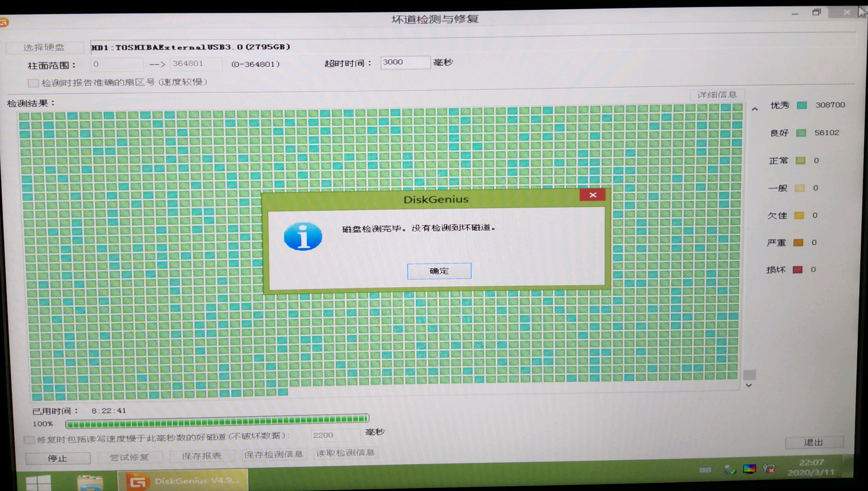Image resolution: width=868 pixels, height=491 pixels.
Task: Click the repair threshold field showing 2200
Action: tap(335, 435)
